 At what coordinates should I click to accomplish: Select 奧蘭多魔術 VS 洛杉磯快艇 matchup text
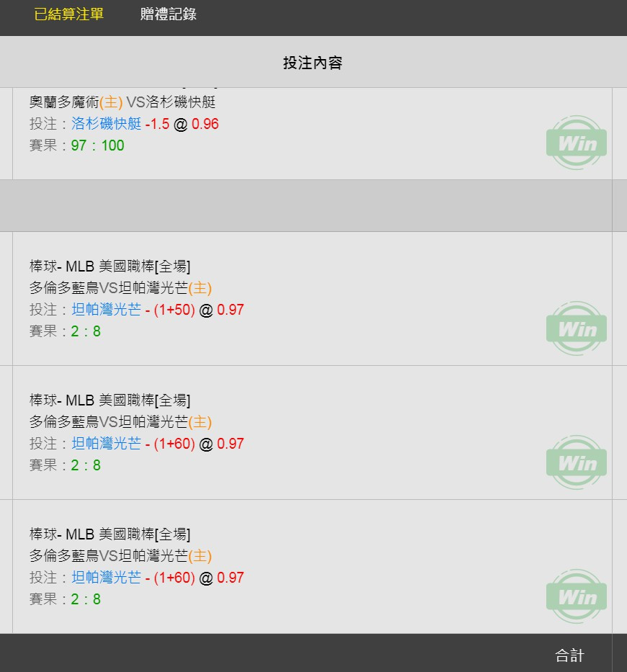point(123,102)
